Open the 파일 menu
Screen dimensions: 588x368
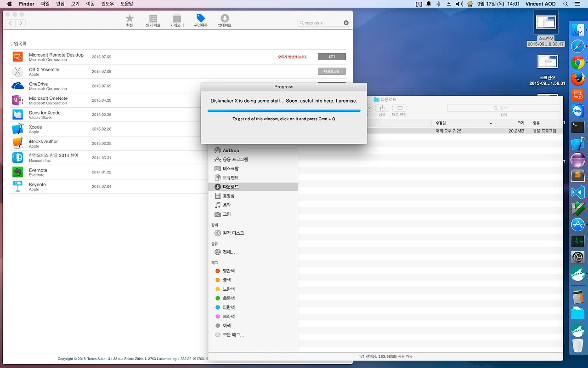[x=45, y=4]
